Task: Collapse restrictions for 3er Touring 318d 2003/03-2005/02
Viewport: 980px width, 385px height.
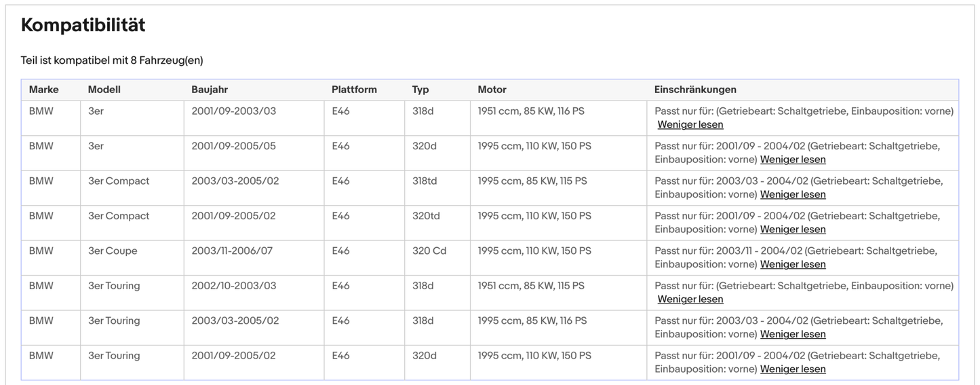Action: (792, 334)
